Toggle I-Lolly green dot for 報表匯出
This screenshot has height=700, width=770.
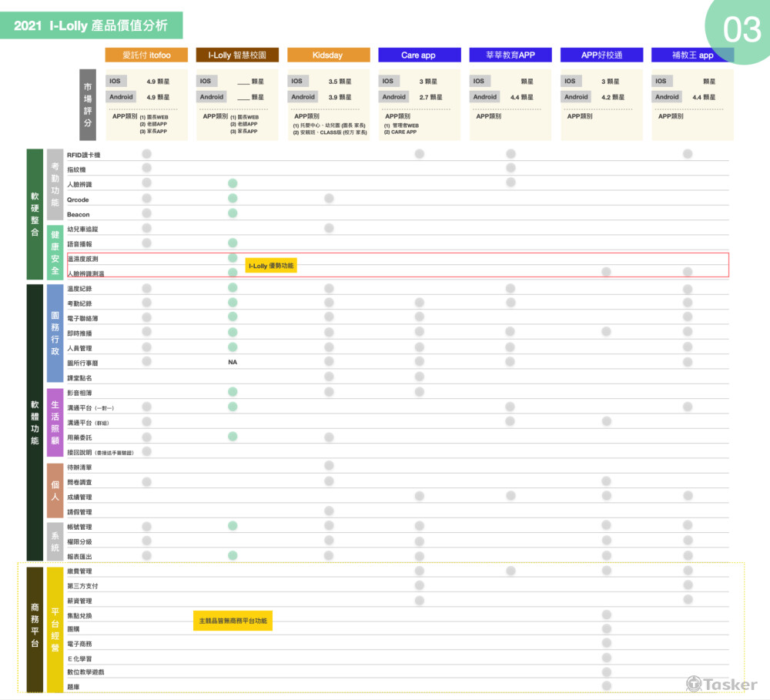(233, 555)
